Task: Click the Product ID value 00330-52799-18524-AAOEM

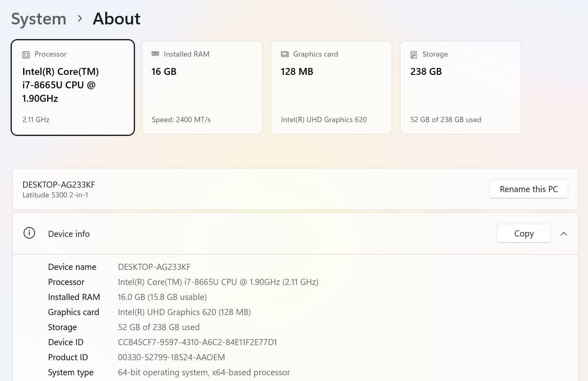Action: 171,357
